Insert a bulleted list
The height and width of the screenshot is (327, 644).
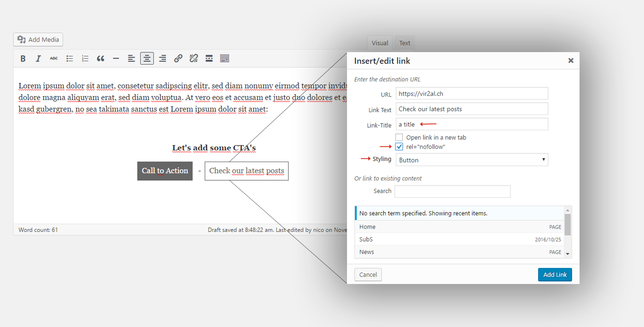point(69,59)
